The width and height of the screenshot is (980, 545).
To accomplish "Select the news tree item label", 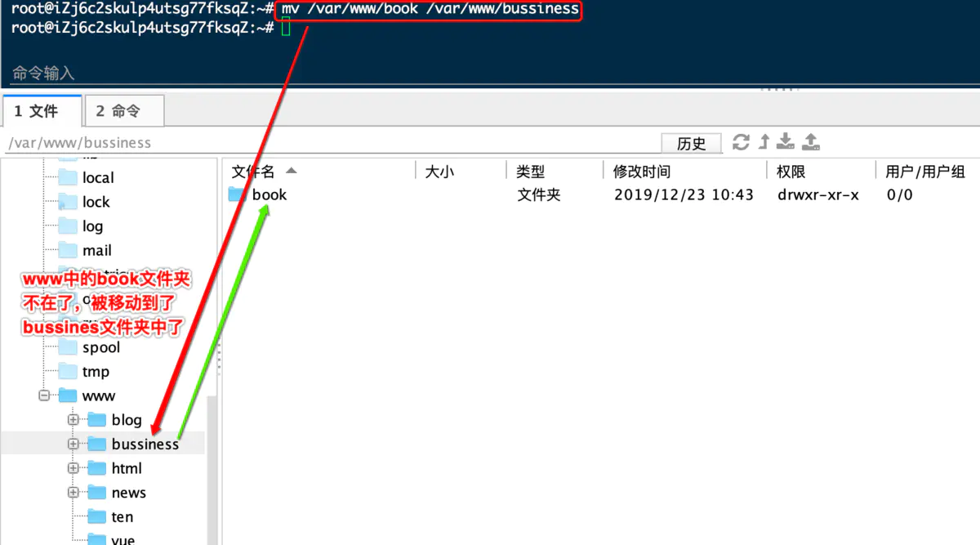I will tap(129, 493).
